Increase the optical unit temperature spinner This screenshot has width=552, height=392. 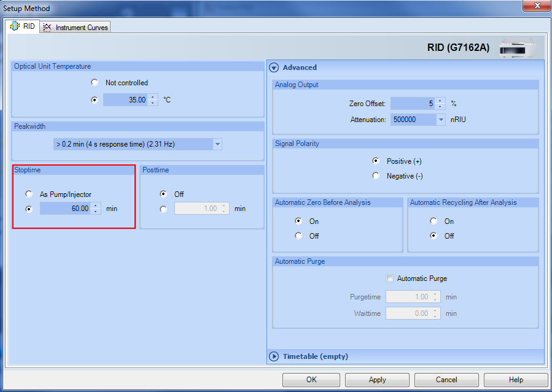[x=153, y=97]
